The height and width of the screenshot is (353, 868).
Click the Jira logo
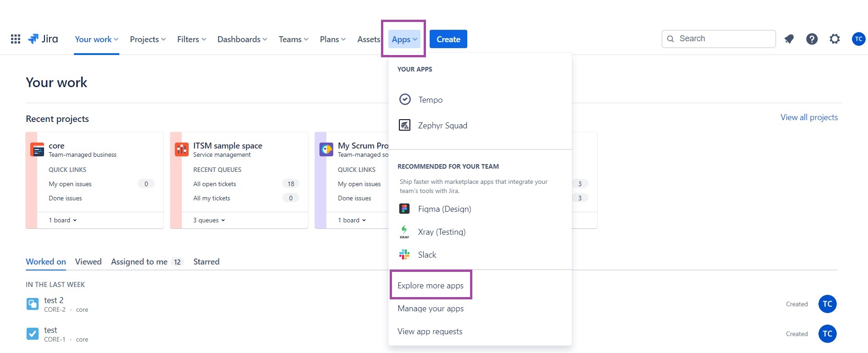click(x=43, y=39)
